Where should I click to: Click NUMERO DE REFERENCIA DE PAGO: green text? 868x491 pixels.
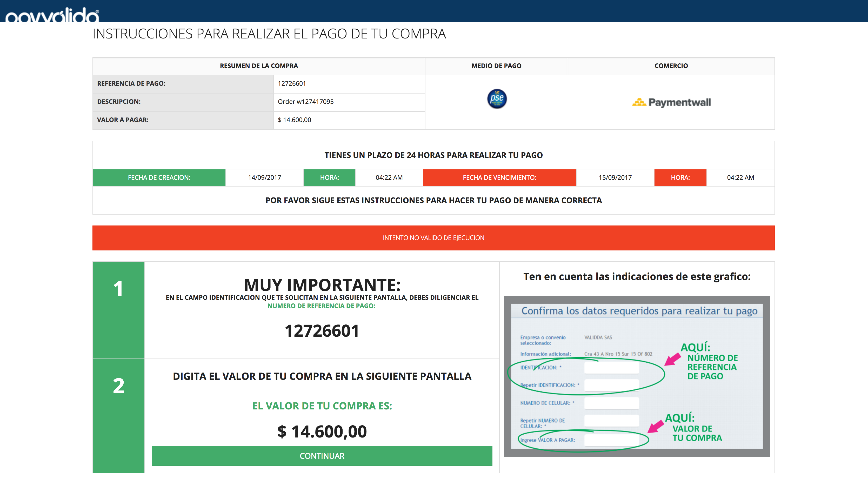point(321,306)
